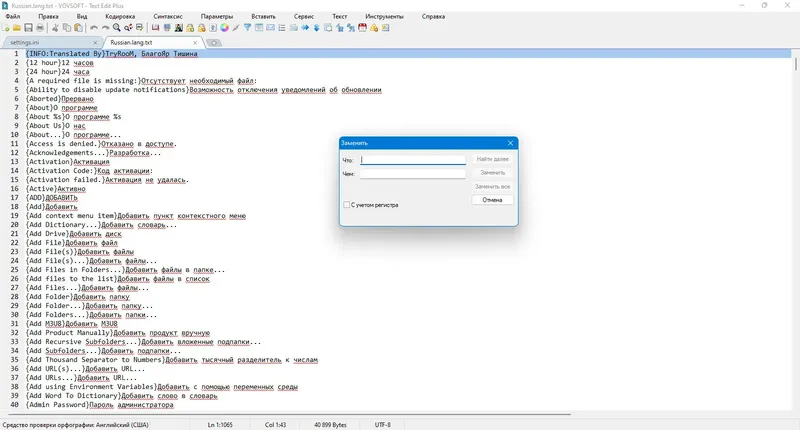800x430 pixels.
Task: Click the blue funnel filter icon
Action: tap(247, 28)
